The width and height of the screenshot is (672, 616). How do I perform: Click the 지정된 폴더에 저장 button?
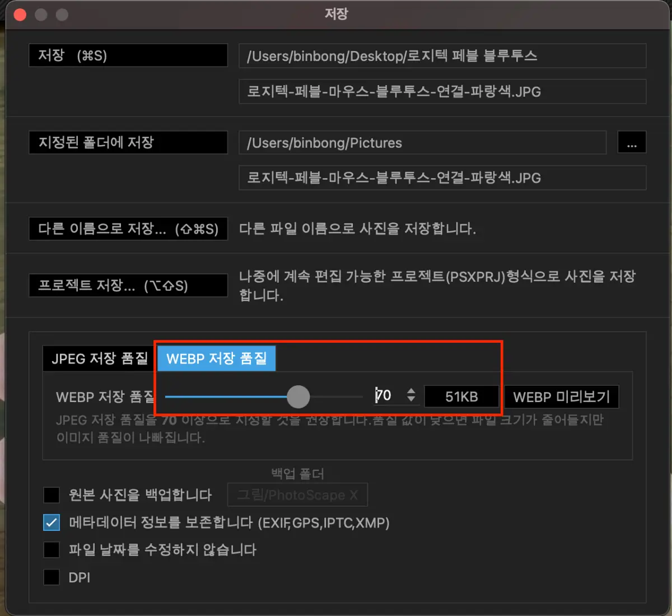pos(128,142)
